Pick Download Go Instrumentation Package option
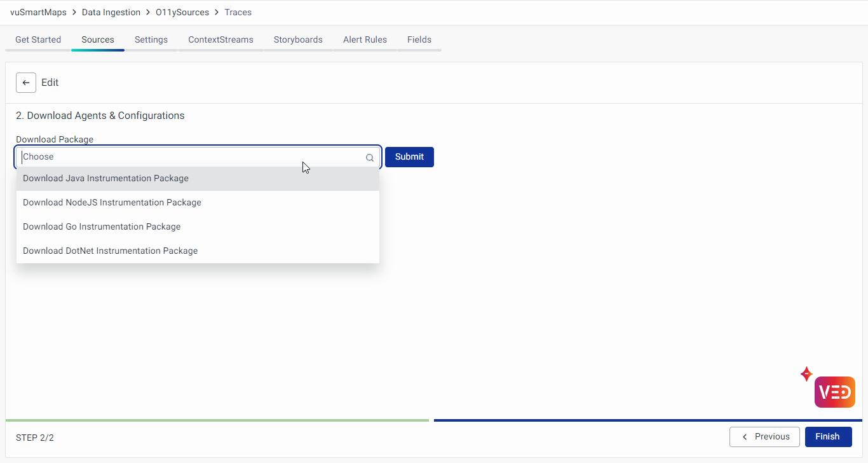Screen dimensions: 868x463 click(x=102, y=227)
